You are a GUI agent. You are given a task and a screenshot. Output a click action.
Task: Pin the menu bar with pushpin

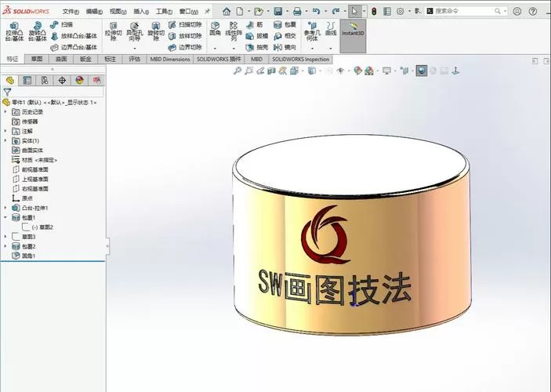point(208,11)
